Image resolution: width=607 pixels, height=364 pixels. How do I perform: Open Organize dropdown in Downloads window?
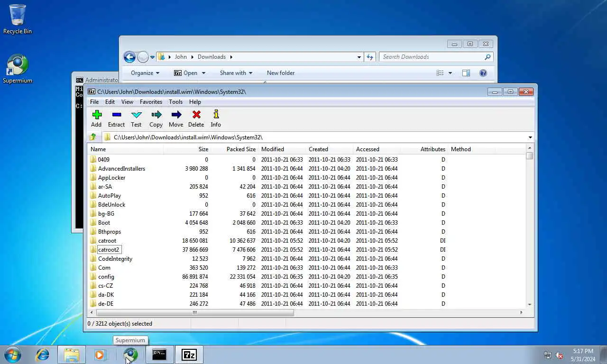click(x=145, y=73)
